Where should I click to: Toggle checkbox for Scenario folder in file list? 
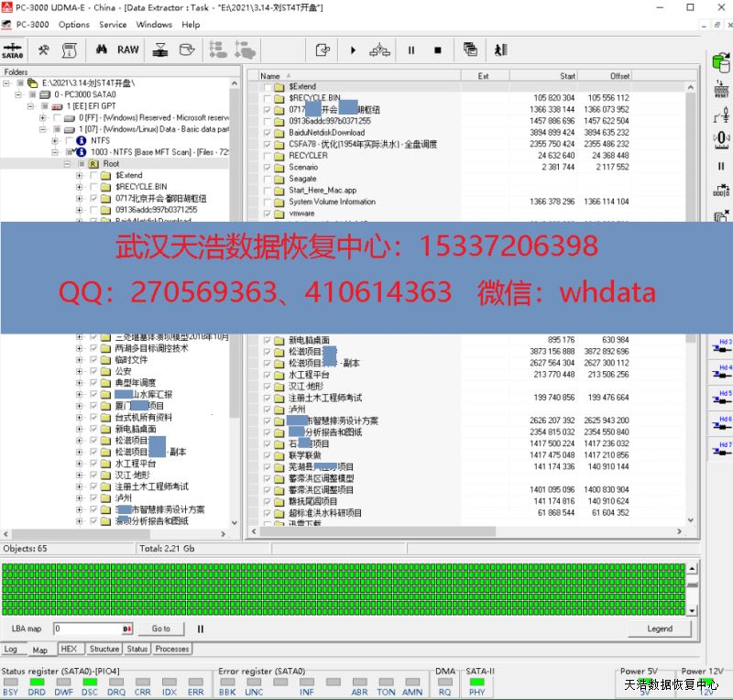[x=268, y=168]
